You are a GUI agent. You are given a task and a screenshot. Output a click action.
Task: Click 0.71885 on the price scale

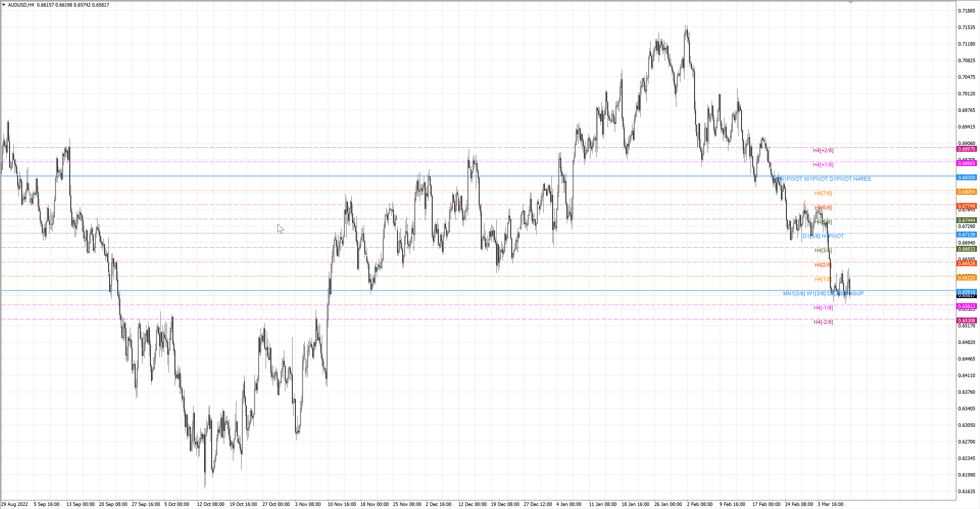(966, 11)
